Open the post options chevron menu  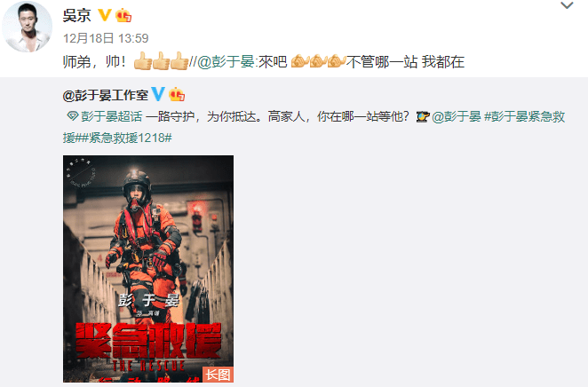pos(567,5)
